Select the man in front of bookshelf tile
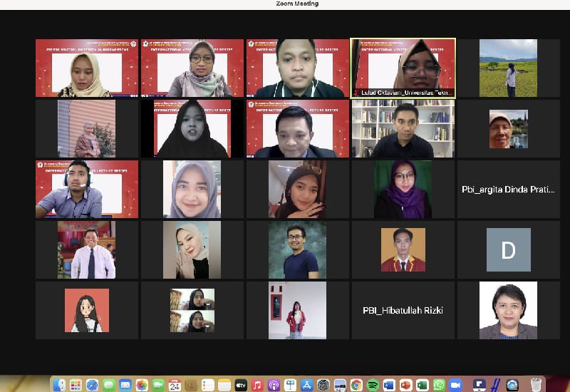The image size is (570, 392). (403, 129)
